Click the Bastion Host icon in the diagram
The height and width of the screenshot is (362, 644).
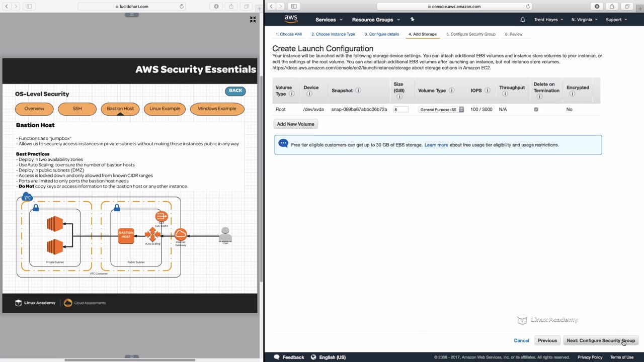126,235
